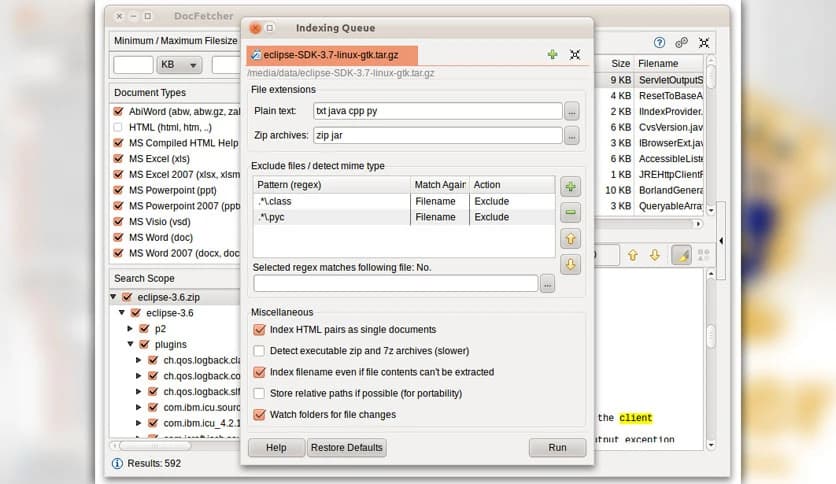Sort by the Pattern (regex) column header
836x484 pixels.
(332, 184)
